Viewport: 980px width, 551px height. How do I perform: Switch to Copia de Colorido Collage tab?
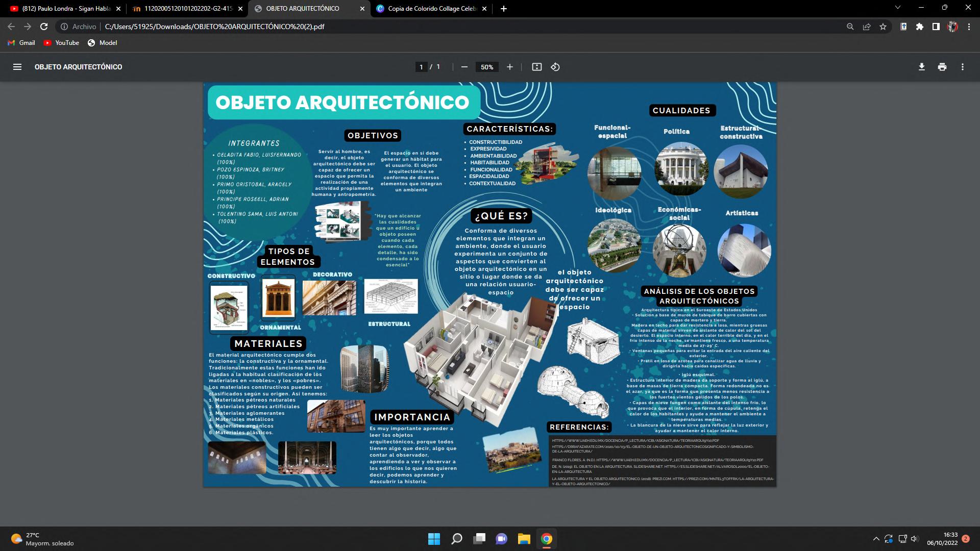pyautogui.click(x=431, y=9)
